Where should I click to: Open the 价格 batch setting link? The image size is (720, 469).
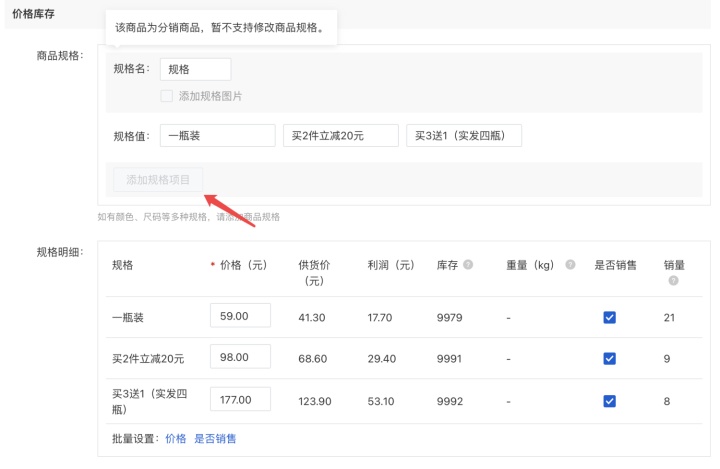pos(175,438)
